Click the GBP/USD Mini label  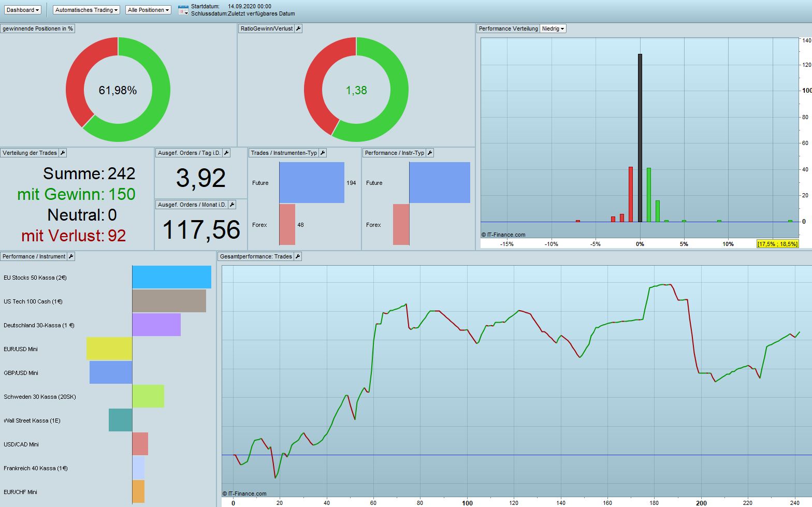click(x=21, y=373)
